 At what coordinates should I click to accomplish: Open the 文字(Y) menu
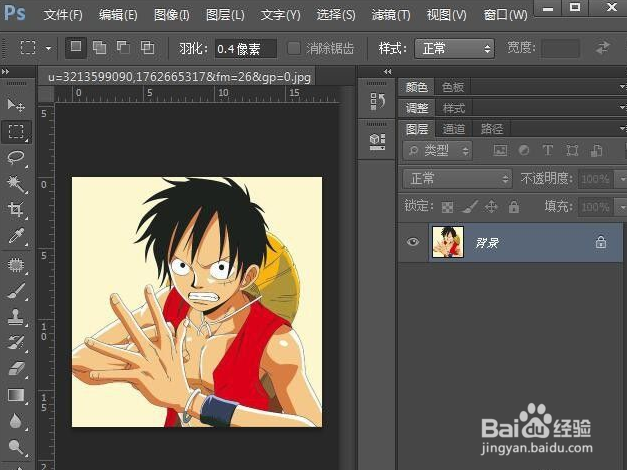pos(280,15)
